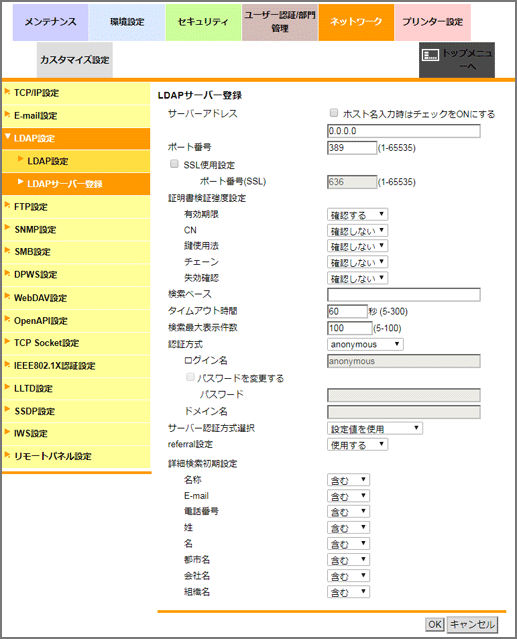The height and width of the screenshot is (639, 517).
Task: Check ホスト名入力時はチェックをONにする checkbox
Action: pyautogui.click(x=334, y=113)
